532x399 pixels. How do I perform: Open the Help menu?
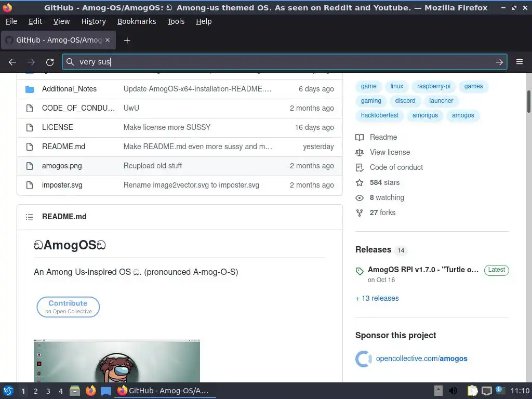204,21
